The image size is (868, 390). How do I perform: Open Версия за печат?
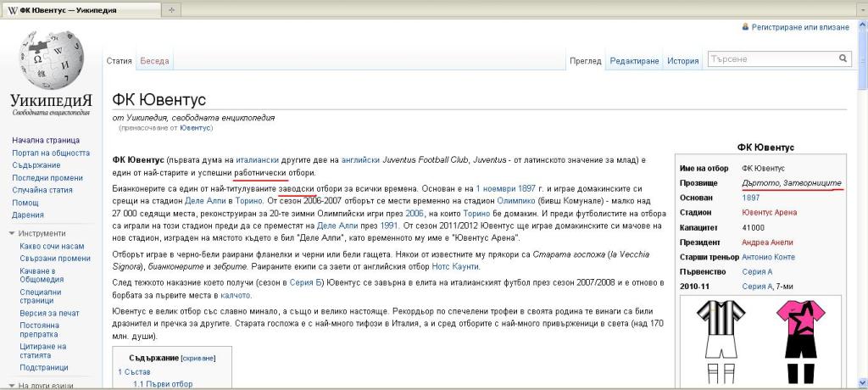(x=49, y=313)
